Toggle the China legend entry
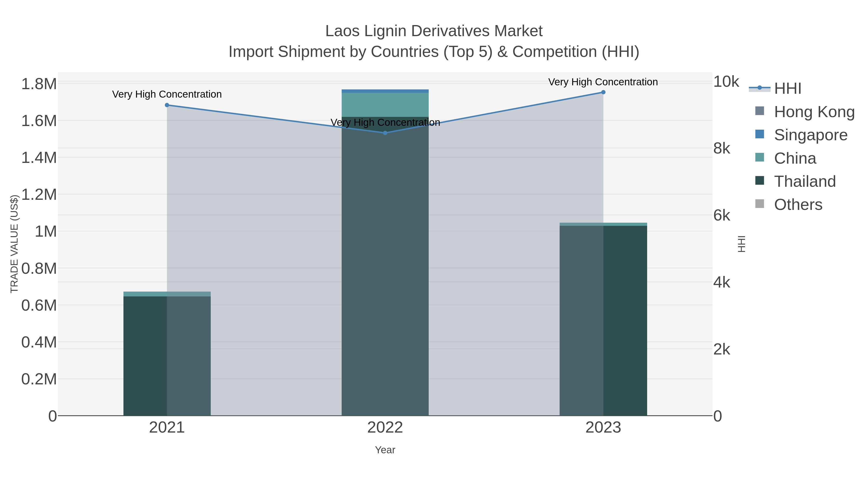The height and width of the screenshot is (488, 868). pyautogui.click(x=786, y=158)
